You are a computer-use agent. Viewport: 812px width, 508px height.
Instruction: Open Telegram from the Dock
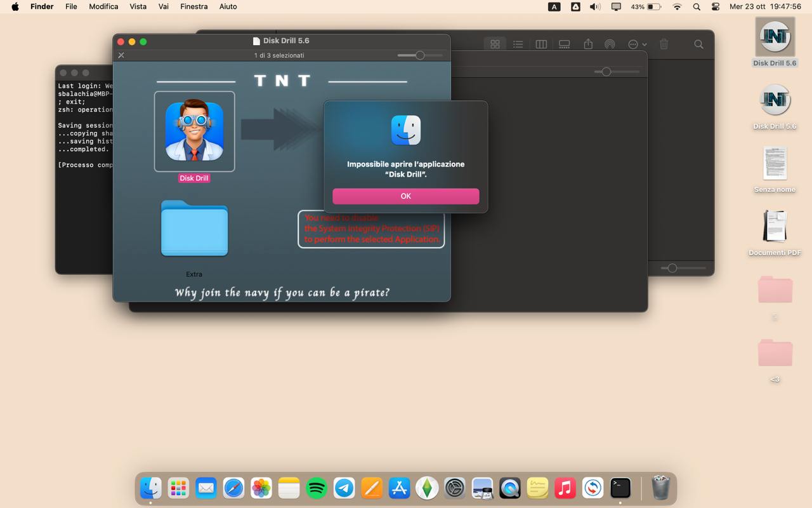click(x=344, y=488)
